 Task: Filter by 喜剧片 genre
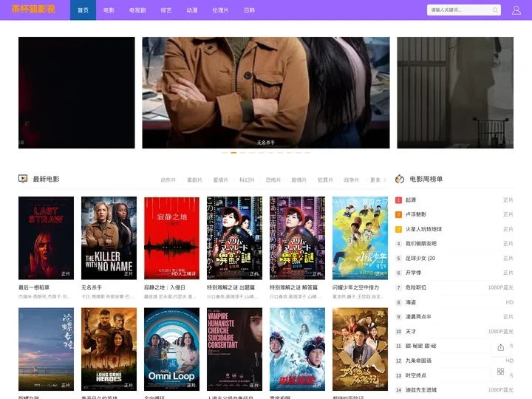pyautogui.click(x=194, y=180)
